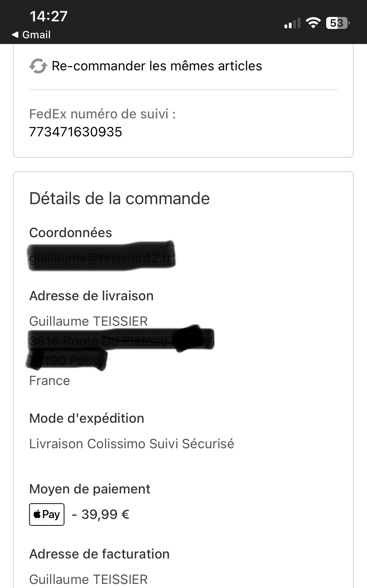This screenshot has height=588, width=367.
Task: Tap Livraison Colissimo Suivi Sécurisé text
Action: [132, 444]
